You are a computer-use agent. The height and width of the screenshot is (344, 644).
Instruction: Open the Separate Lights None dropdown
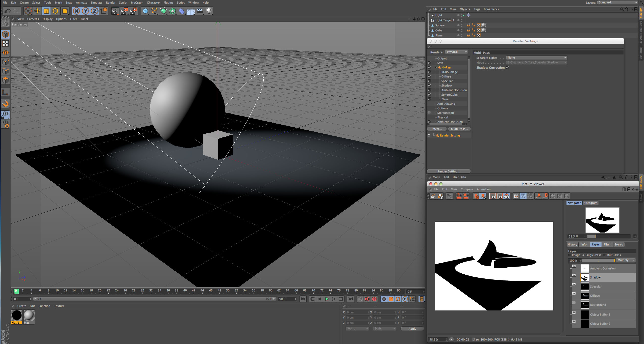tap(537, 58)
